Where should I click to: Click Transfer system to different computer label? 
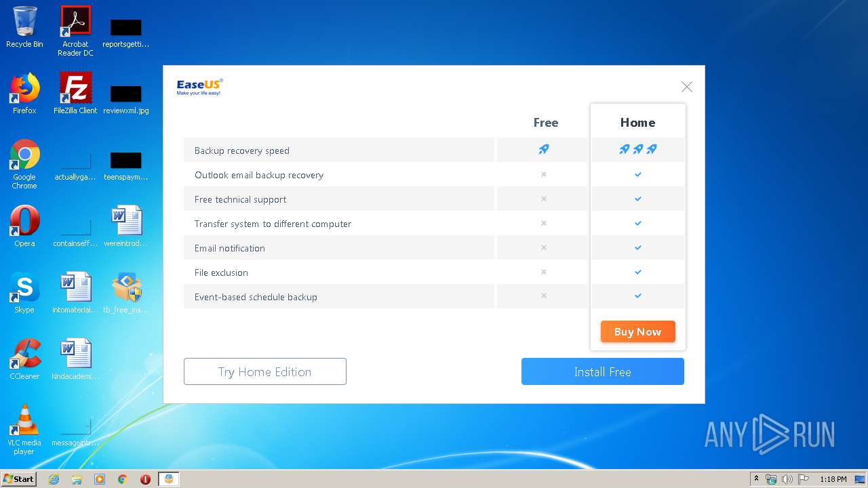click(x=273, y=224)
